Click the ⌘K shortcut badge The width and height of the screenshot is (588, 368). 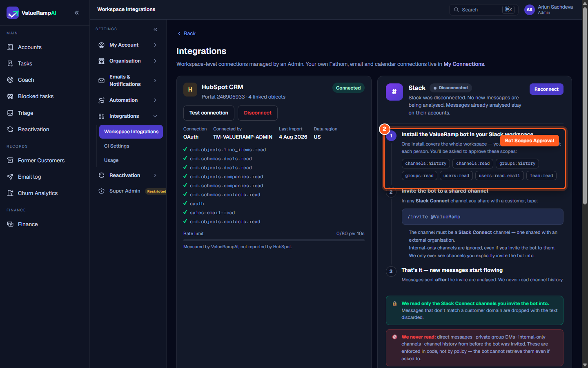508,9
